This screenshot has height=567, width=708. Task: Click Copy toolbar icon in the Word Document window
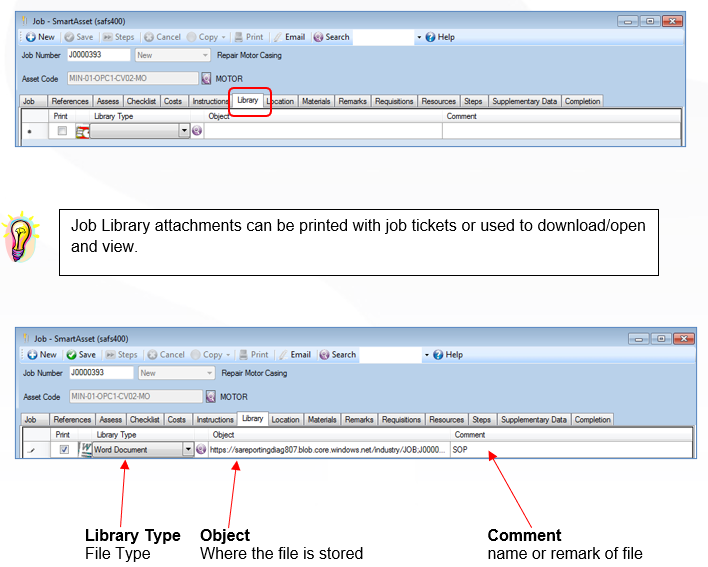coord(196,355)
